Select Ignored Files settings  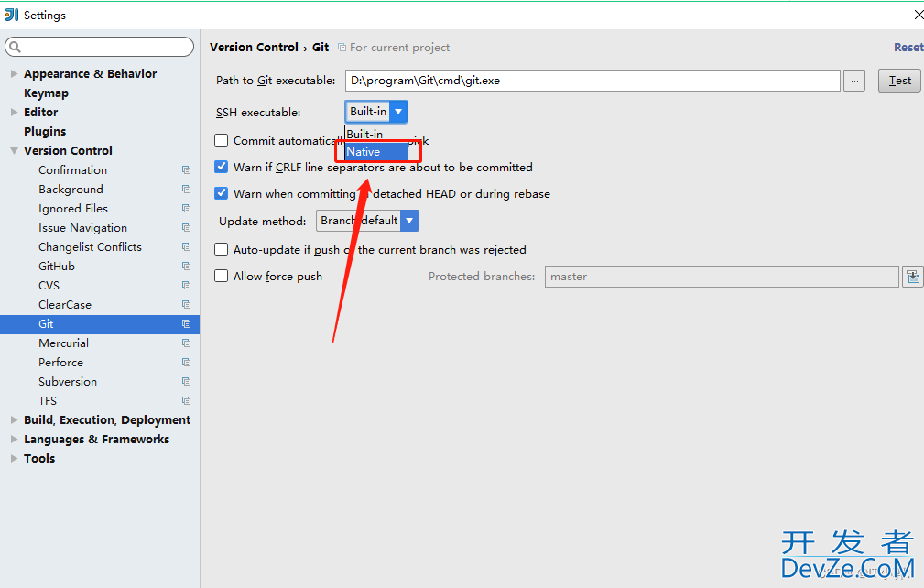pyautogui.click(x=73, y=209)
